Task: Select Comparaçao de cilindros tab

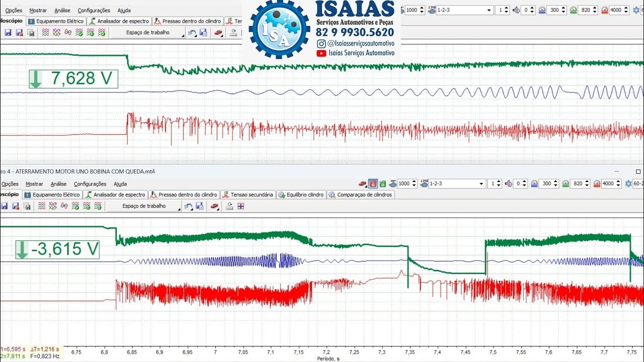Action: pyautogui.click(x=360, y=195)
